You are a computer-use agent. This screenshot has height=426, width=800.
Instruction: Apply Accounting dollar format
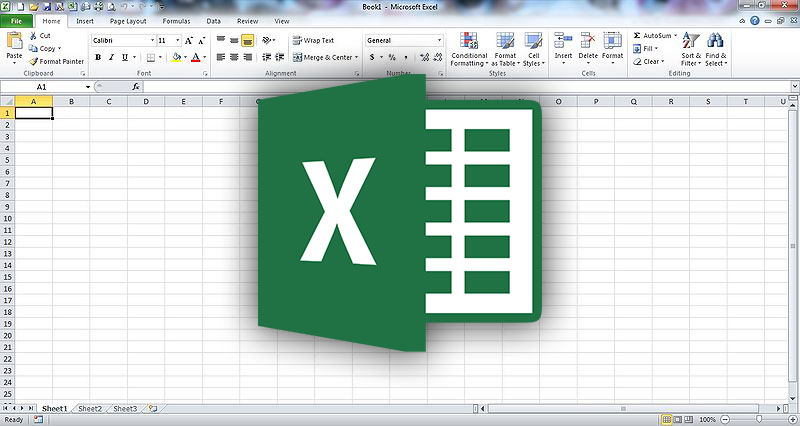click(x=372, y=57)
